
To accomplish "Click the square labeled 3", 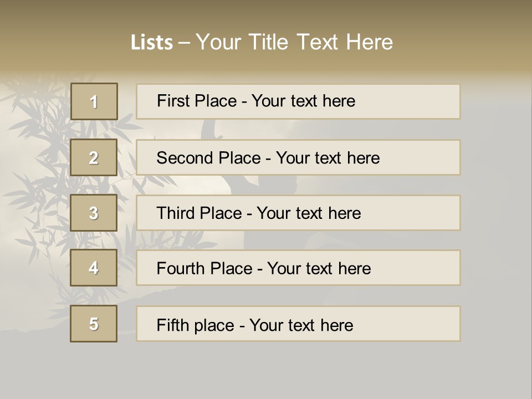I will [94, 213].
